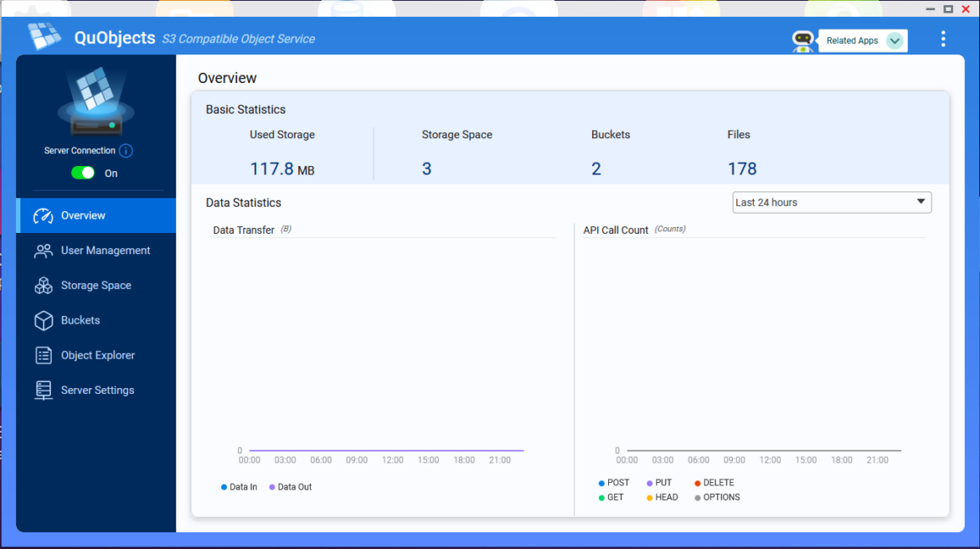Toggle OPTIONS series in API chart legend
980x549 pixels.
point(717,498)
